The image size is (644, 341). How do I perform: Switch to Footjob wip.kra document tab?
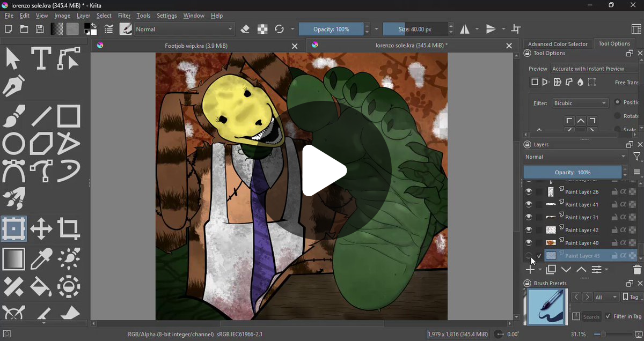[x=196, y=46]
